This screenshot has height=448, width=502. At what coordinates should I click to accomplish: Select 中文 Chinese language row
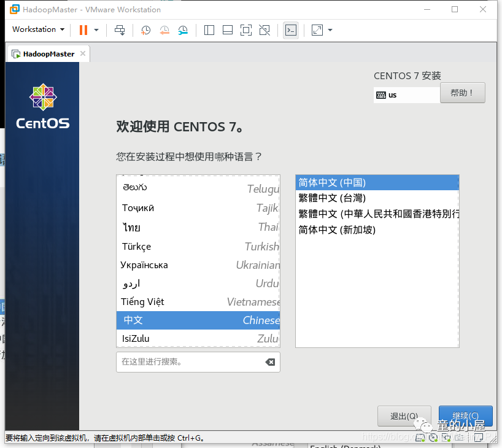point(198,320)
